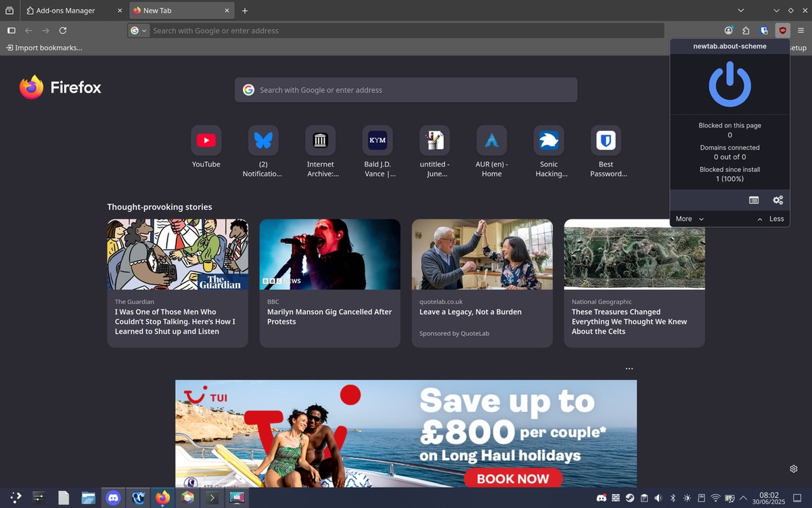Open Discord from the system tray
The width and height of the screenshot is (812, 508).
pos(601,498)
